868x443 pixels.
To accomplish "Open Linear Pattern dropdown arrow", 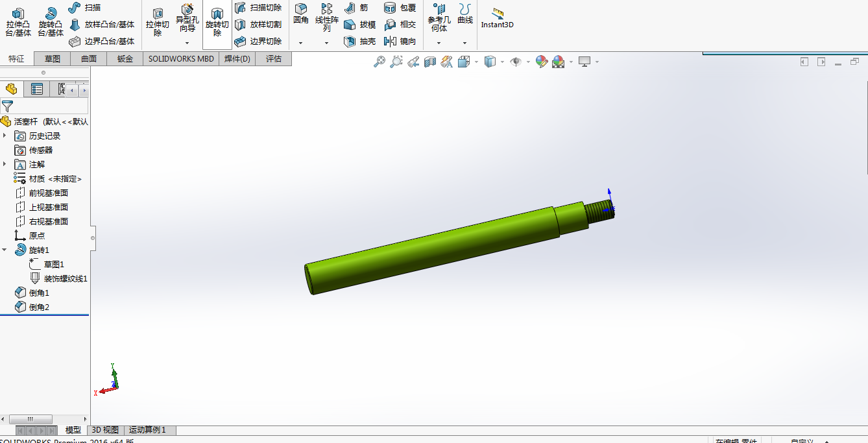I will click(x=326, y=43).
